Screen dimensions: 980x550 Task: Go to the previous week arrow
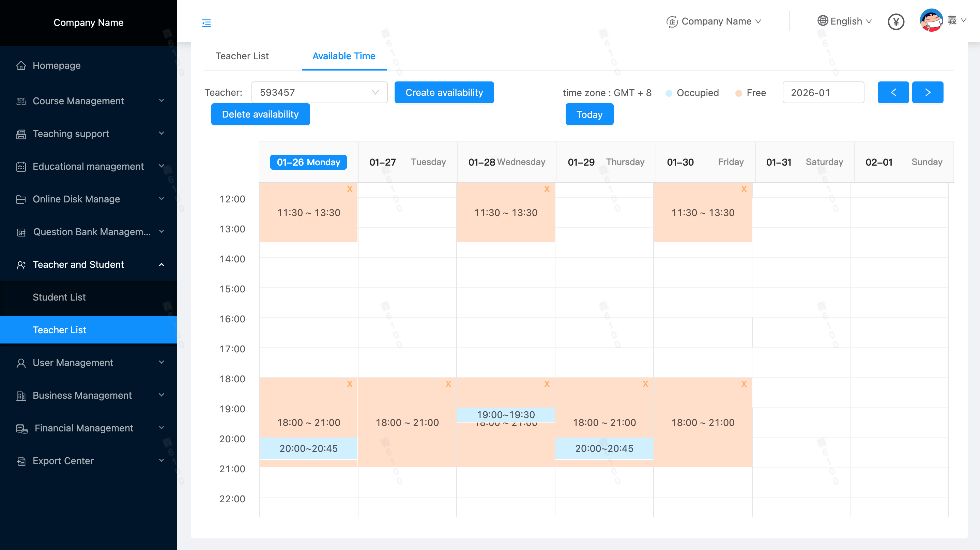tap(893, 92)
